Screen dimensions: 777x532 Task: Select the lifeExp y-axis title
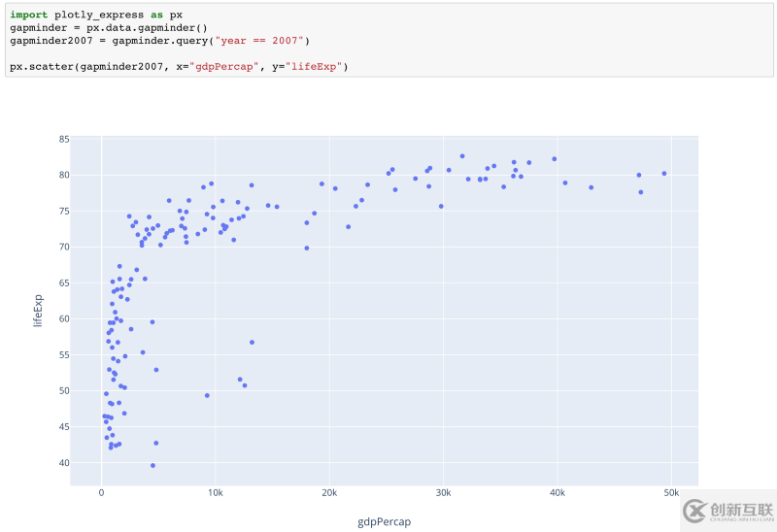pyautogui.click(x=38, y=311)
